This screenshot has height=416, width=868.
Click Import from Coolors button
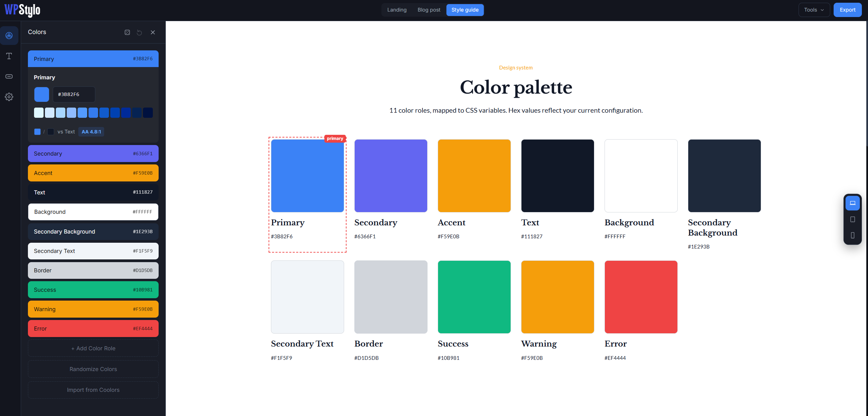point(93,390)
